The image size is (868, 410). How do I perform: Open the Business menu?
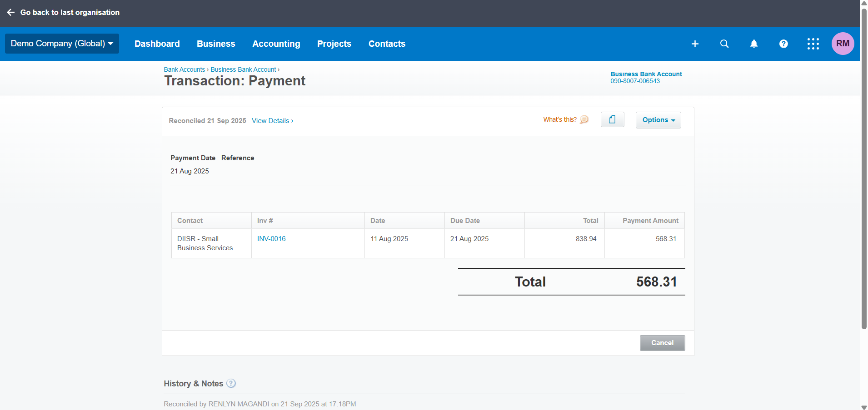[x=216, y=44]
